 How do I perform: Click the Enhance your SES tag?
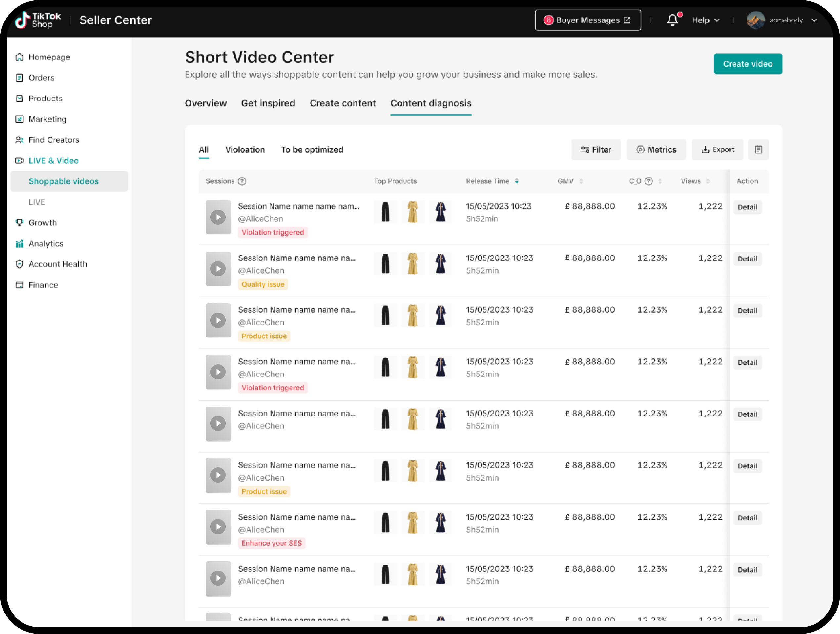272,543
